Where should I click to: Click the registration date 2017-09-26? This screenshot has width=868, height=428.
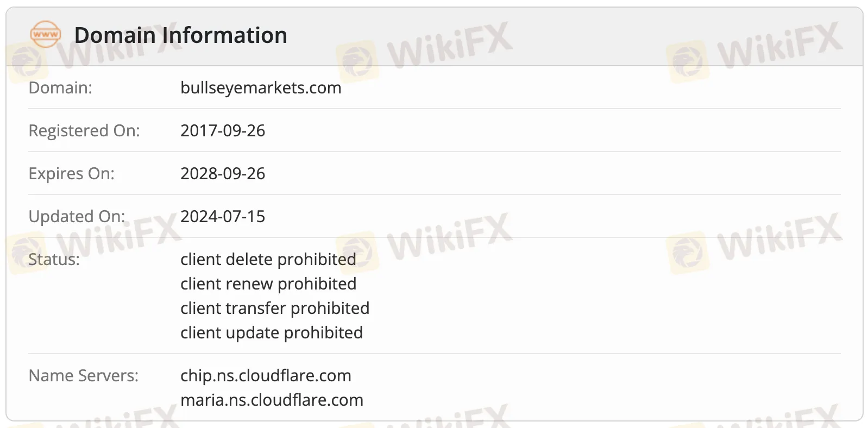pyautogui.click(x=223, y=130)
